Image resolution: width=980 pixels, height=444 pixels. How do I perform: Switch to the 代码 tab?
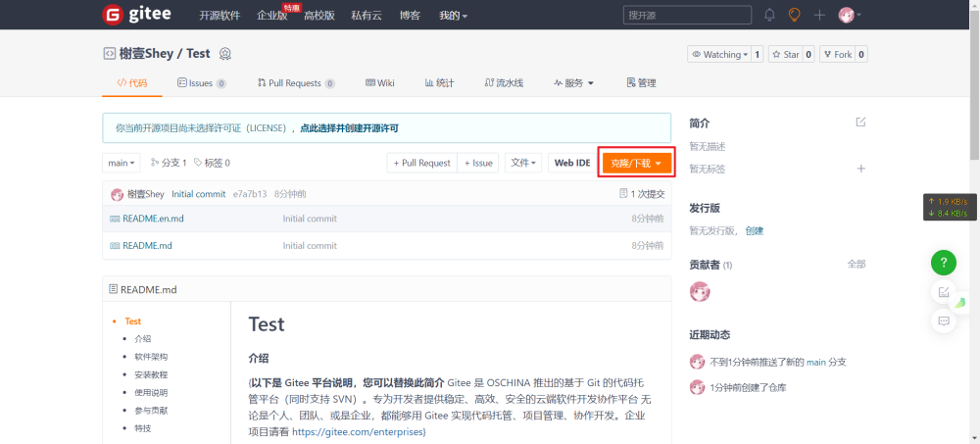pos(132,83)
